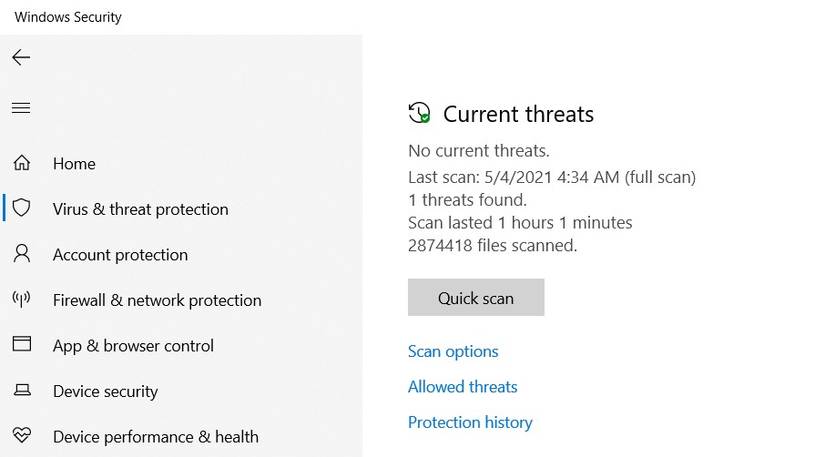The width and height of the screenshot is (825, 457).
Task: Open Account protection label in sidebar
Action: (x=120, y=255)
